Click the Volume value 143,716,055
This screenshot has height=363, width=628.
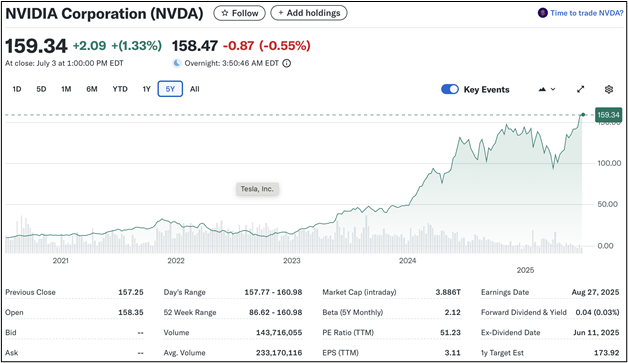(279, 333)
